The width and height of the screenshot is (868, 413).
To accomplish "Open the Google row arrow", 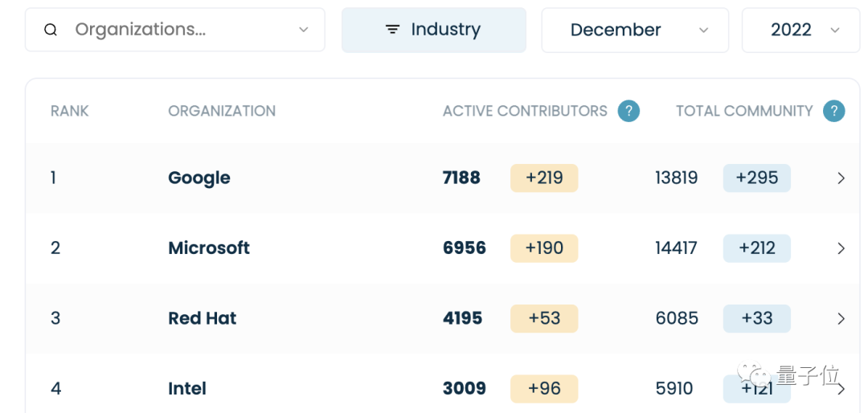I will click(841, 178).
